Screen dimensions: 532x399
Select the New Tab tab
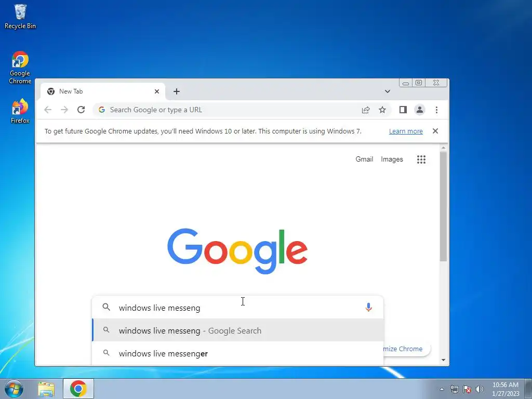click(102, 91)
